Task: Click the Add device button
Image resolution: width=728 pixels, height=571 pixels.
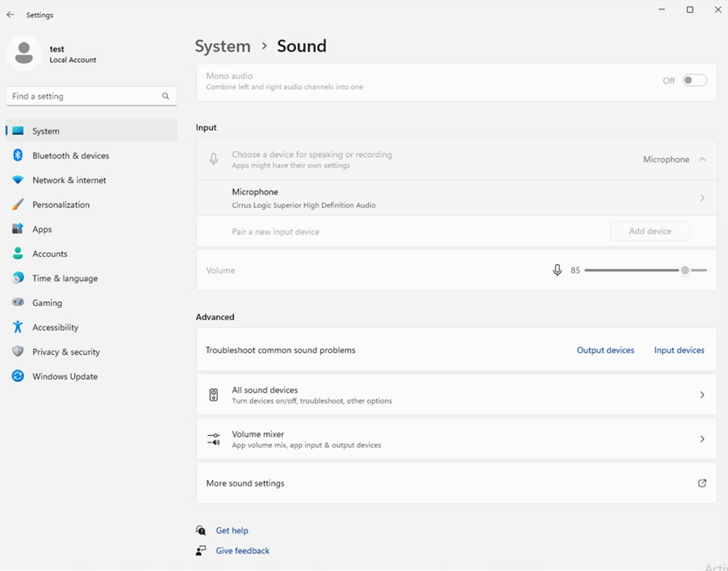Action: tap(649, 230)
